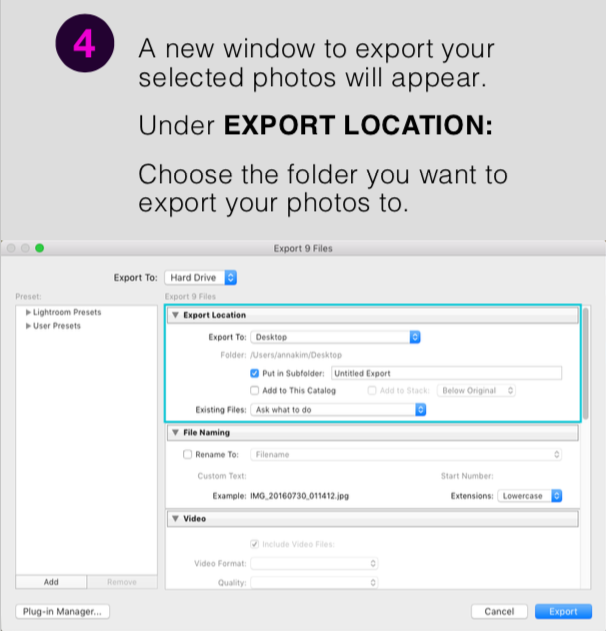This screenshot has width=606, height=631.
Task: Click the Export button
Action: [563, 611]
